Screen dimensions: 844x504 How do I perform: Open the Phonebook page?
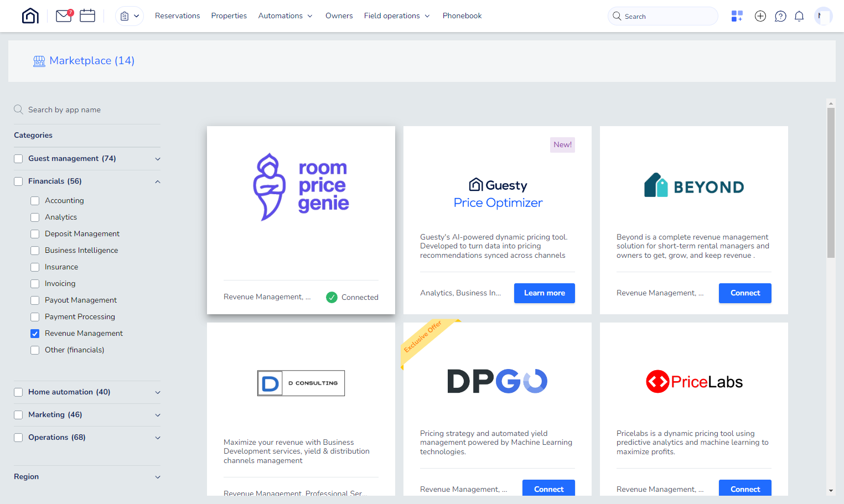(462, 16)
